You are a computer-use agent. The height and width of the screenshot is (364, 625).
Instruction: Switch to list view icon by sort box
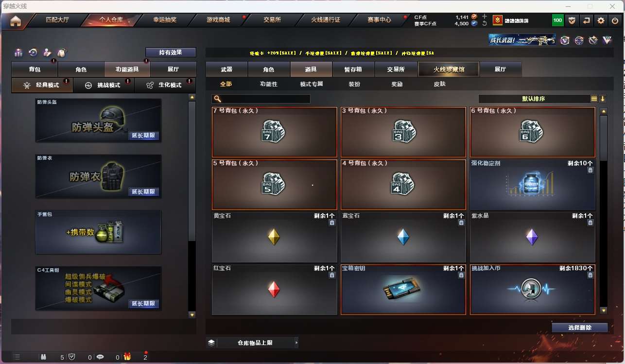point(594,99)
